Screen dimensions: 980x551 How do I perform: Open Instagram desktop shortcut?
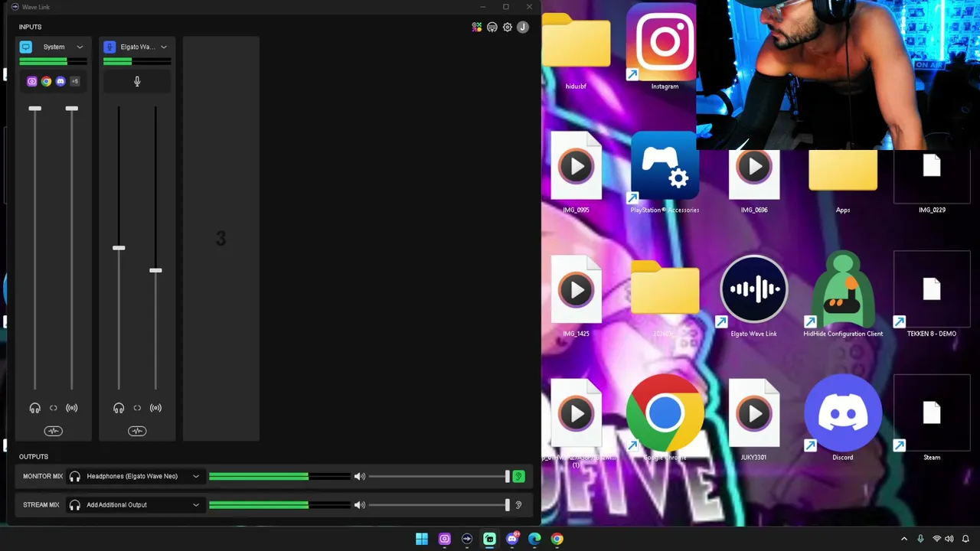[x=665, y=47]
